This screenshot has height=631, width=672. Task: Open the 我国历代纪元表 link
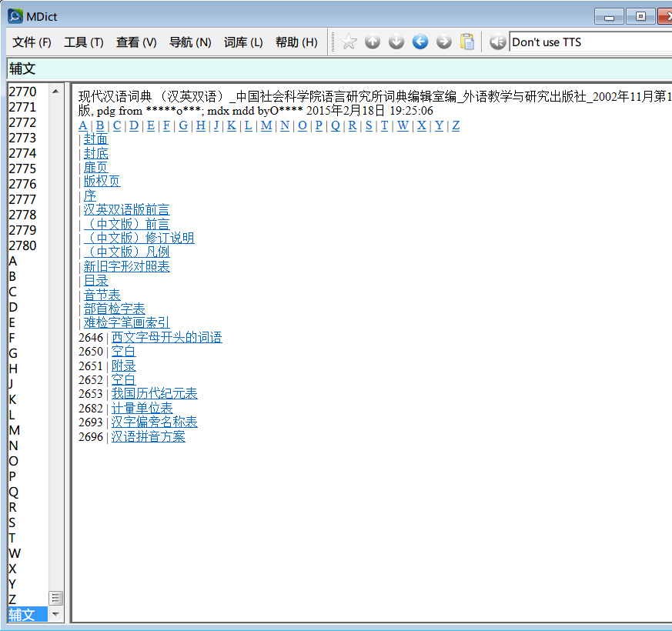154,393
